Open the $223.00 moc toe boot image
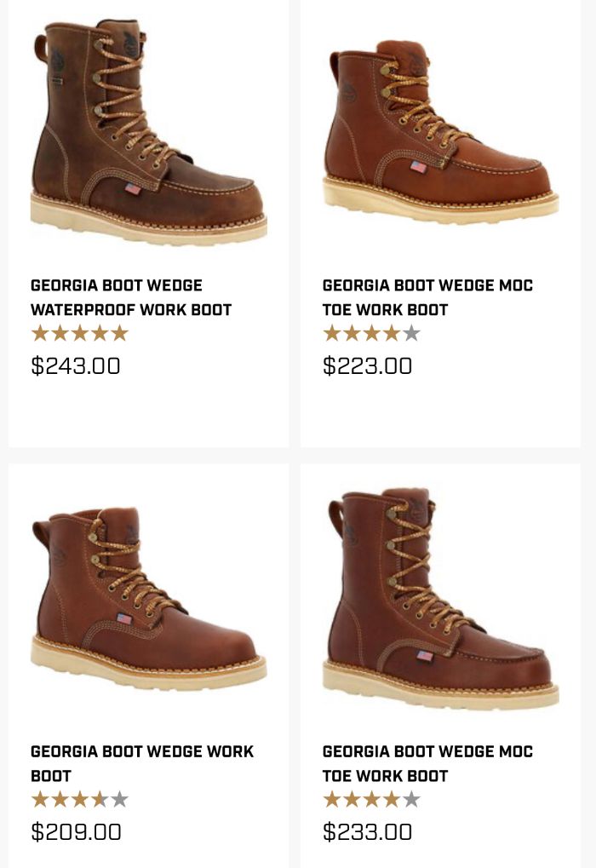This screenshot has height=868, width=596. (x=440, y=132)
